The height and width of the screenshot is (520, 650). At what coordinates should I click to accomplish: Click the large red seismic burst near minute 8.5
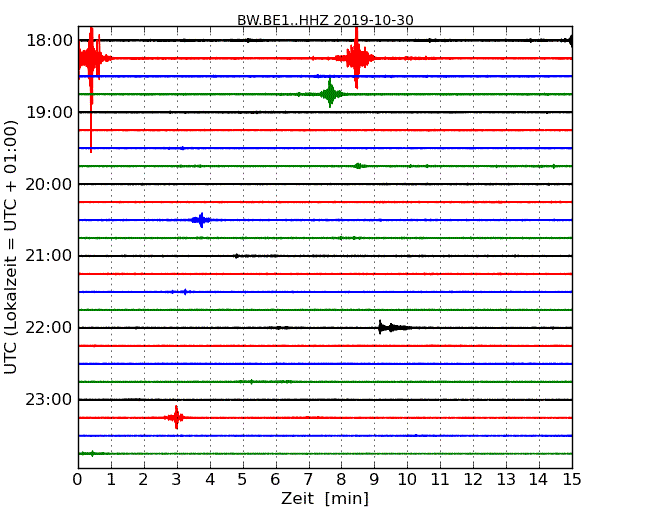pyautogui.click(x=356, y=58)
